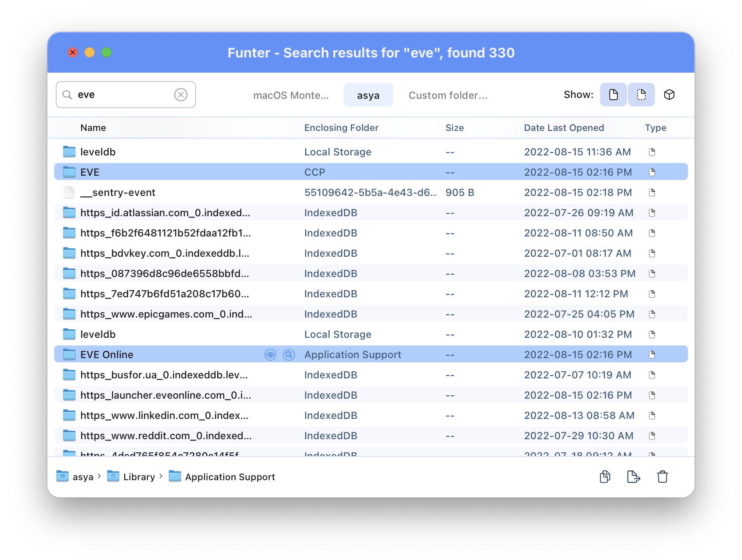This screenshot has height=560, width=742.
Task: Click the CCP enclosing folder cell
Action: (x=315, y=172)
